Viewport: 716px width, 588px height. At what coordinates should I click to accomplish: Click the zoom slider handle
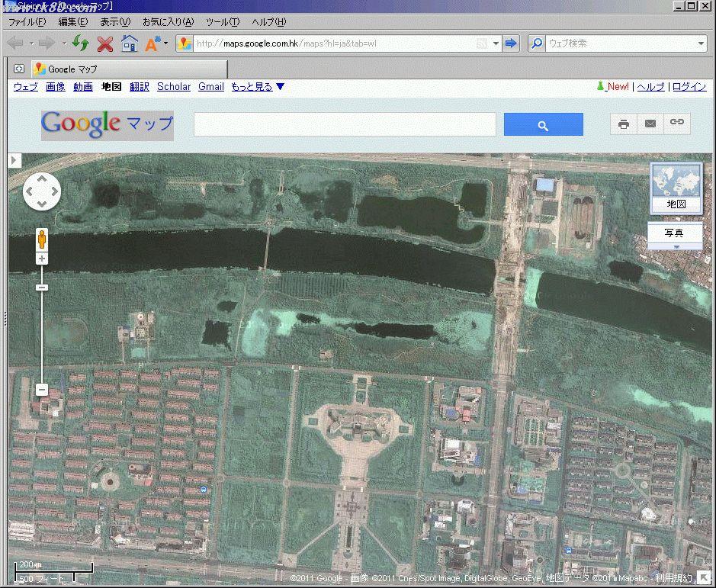[x=42, y=287]
